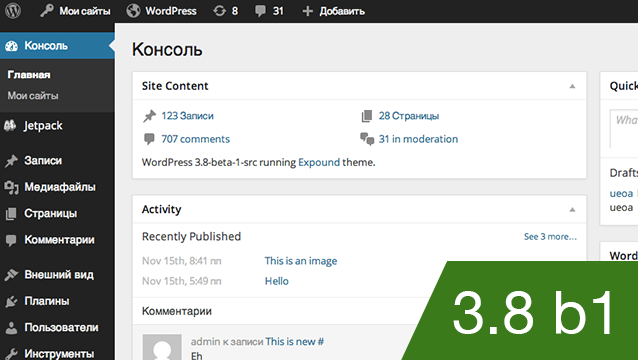
Task: Open the updates refresh icon showing 8
Action: tap(219, 11)
